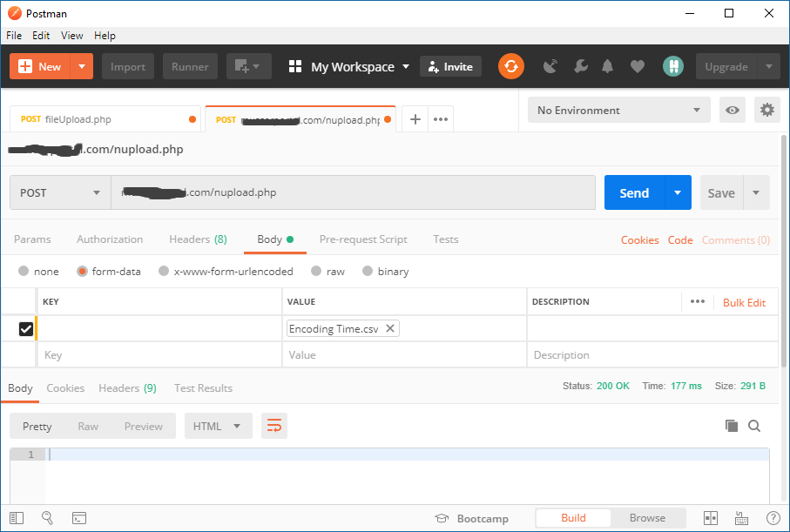This screenshot has height=532, width=790.
Task: Add a new request tab
Action: pyautogui.click(x=415, y=119)
